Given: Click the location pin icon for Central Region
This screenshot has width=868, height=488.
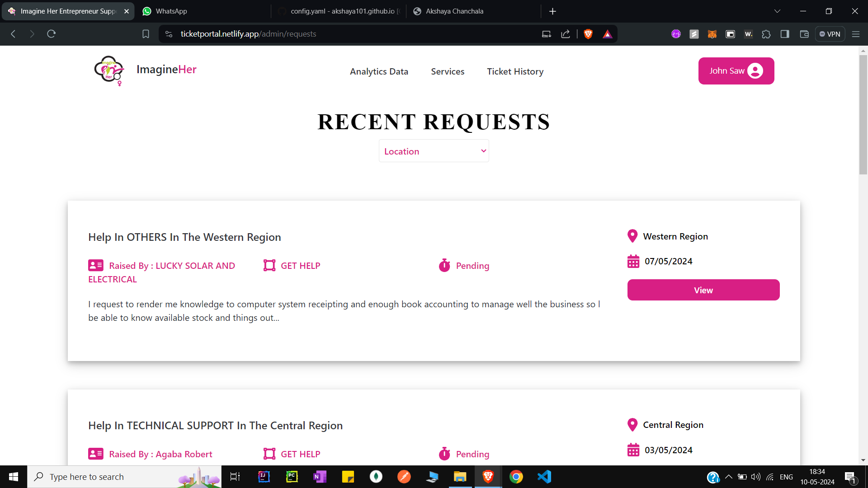Looking at the screenshot, I should click(x=633, y=424).
